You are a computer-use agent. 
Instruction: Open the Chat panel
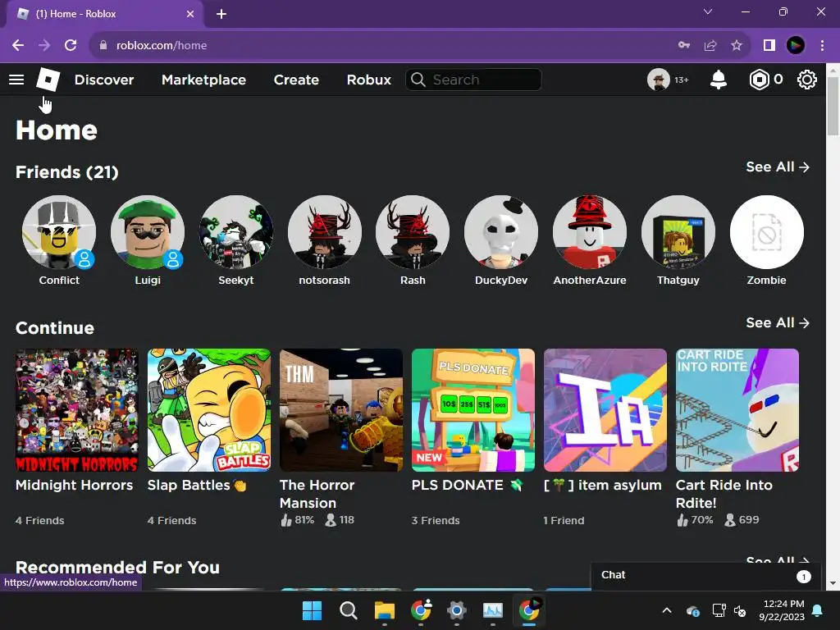point(704,575)
